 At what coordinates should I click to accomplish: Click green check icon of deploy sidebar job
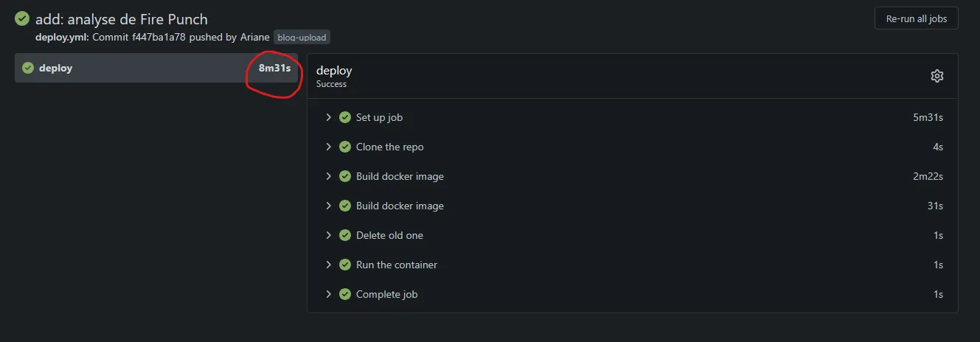tap(28, 68)
